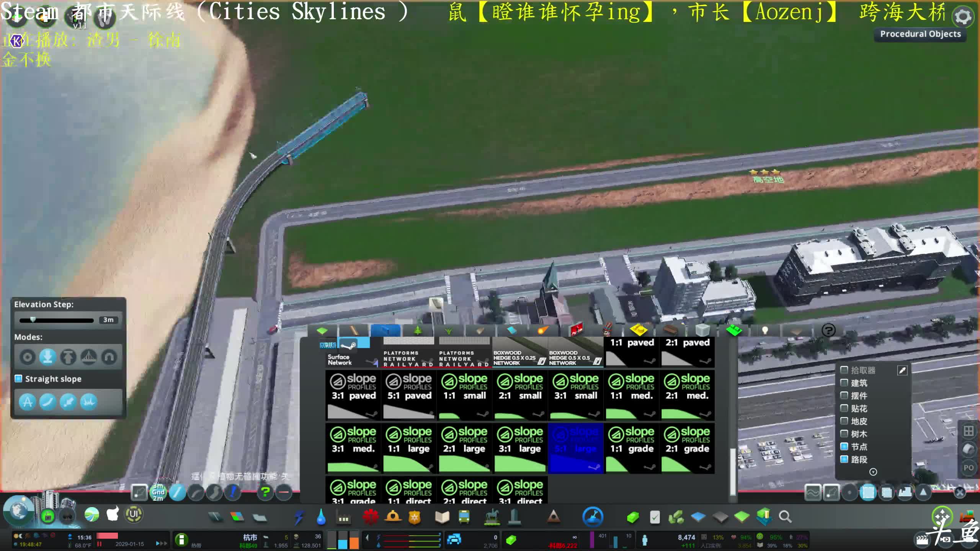Click the red minus remove button
This screenshot has height=551, width=980.
(284, 492)
